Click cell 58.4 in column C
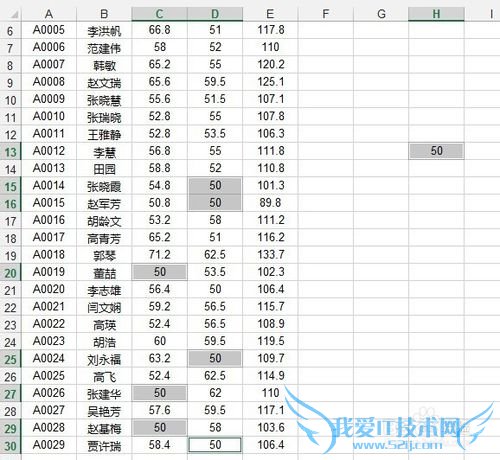This screenshot has width=500, height=460. coord(160,445)
